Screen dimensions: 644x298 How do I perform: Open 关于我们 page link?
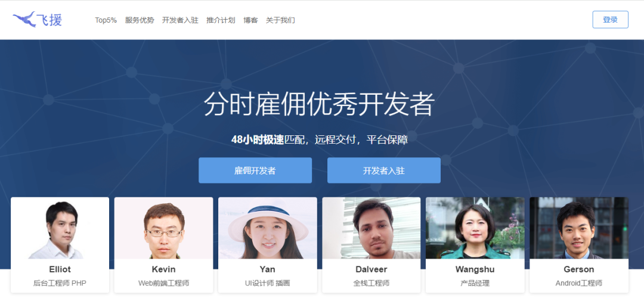pyautogui.click(x=280, y=20)
